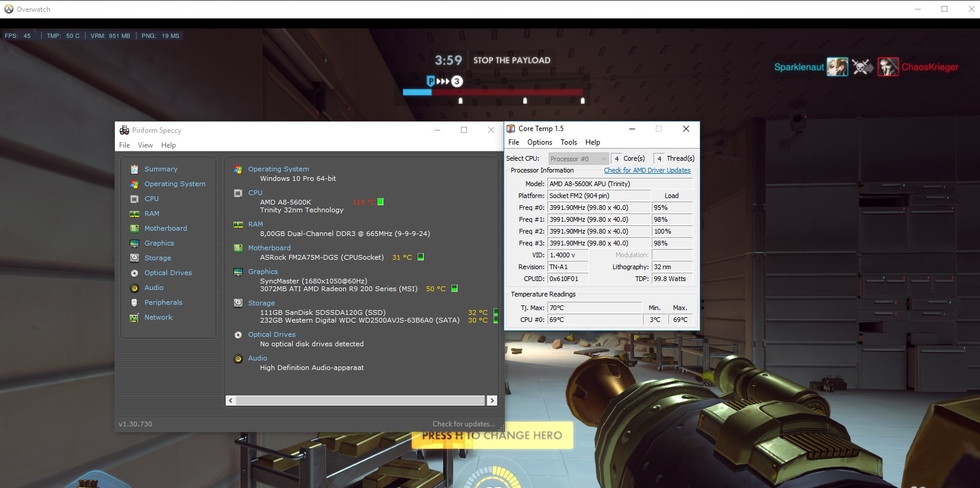The height and width of the screenshot is (488, 980).
Task: Click the motherboard temperature indicator square
Action: click(x=421, y=257)
